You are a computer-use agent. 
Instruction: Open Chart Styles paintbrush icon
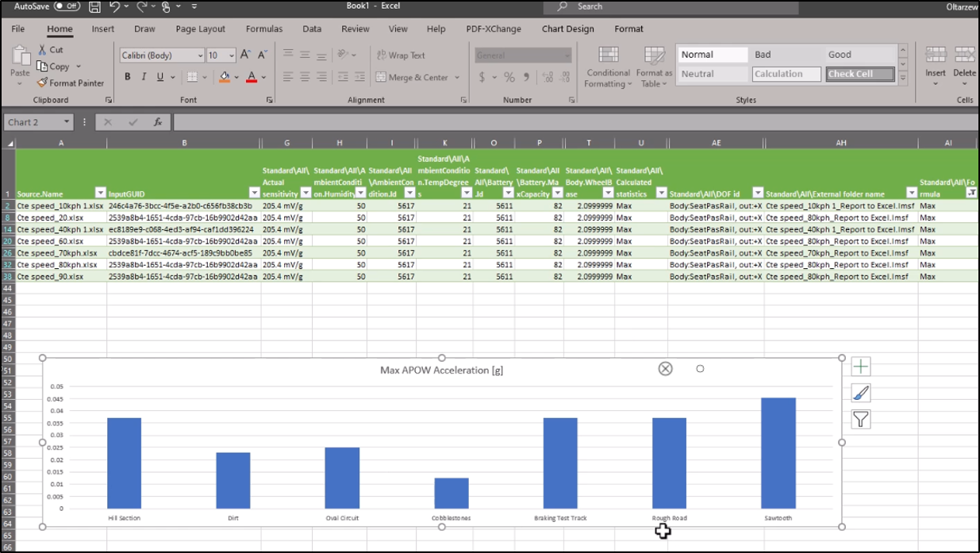[861, 393]
